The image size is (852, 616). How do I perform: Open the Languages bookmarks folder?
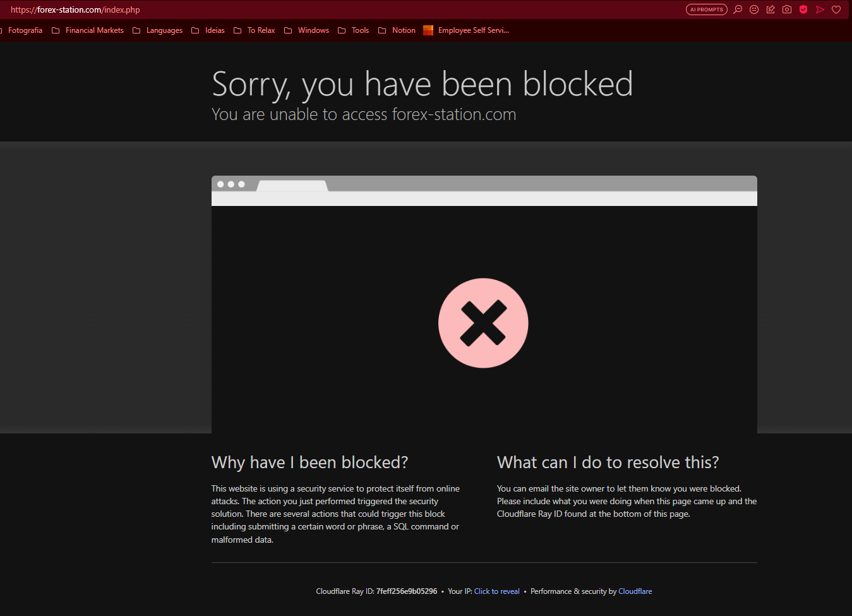pyautogui.click(x=158, y=30)
